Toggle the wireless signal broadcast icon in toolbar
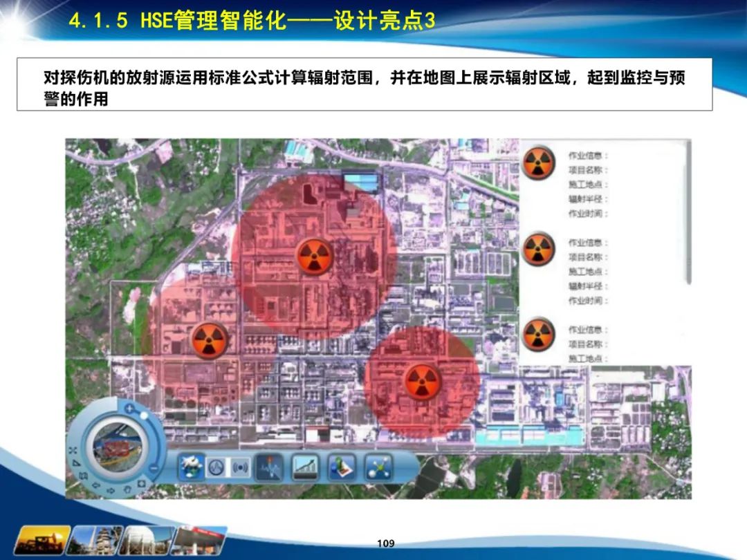This screenshot has width=747, height=560. (x=240, y=467)
